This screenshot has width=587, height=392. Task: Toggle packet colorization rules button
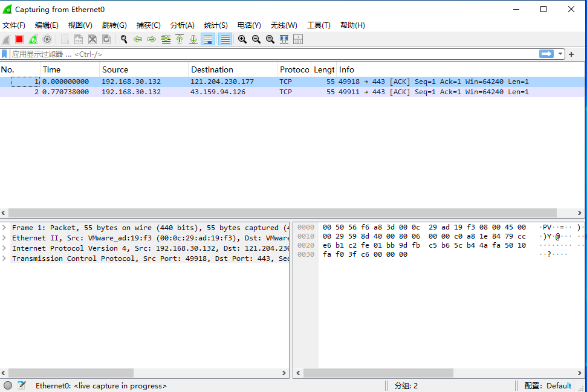tap(225, 39)
